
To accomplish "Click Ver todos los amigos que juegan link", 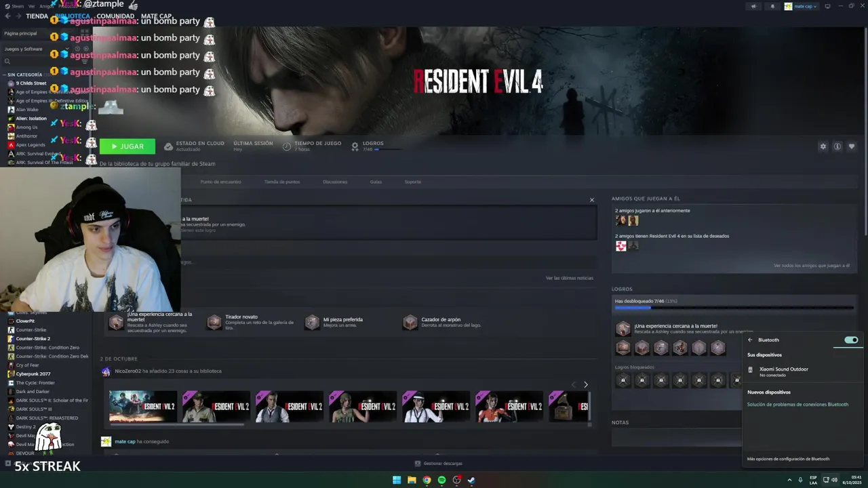I will (x=812, y=266).
